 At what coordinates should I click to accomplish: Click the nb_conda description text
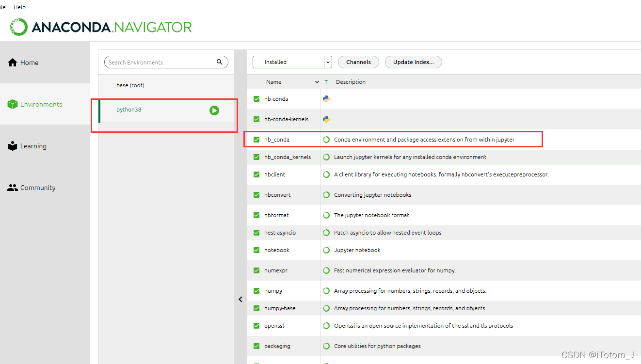click(x=424, y=140)
